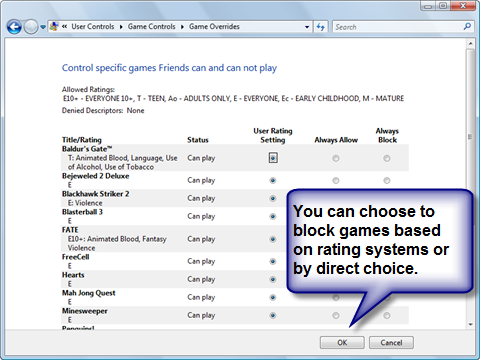Click the Allowed Ratings label
Screen dimensions: 480x360
pyautogui.click(x=88, y=89)
